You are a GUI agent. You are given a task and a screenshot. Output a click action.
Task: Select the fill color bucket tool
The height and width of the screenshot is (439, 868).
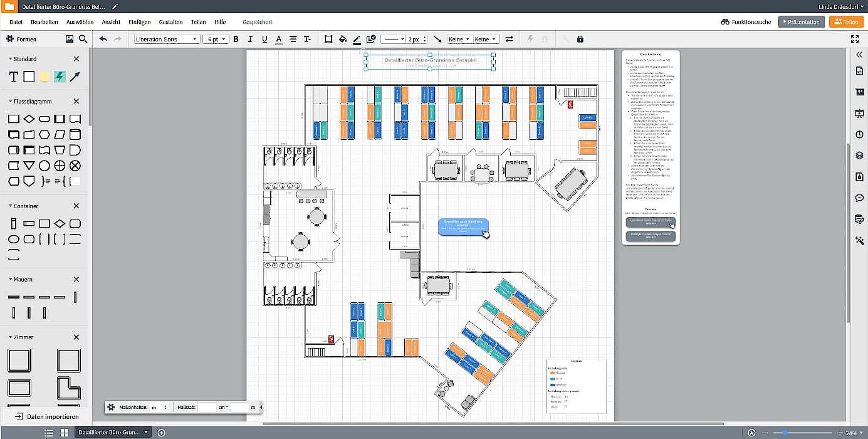(x=342, y=39)
